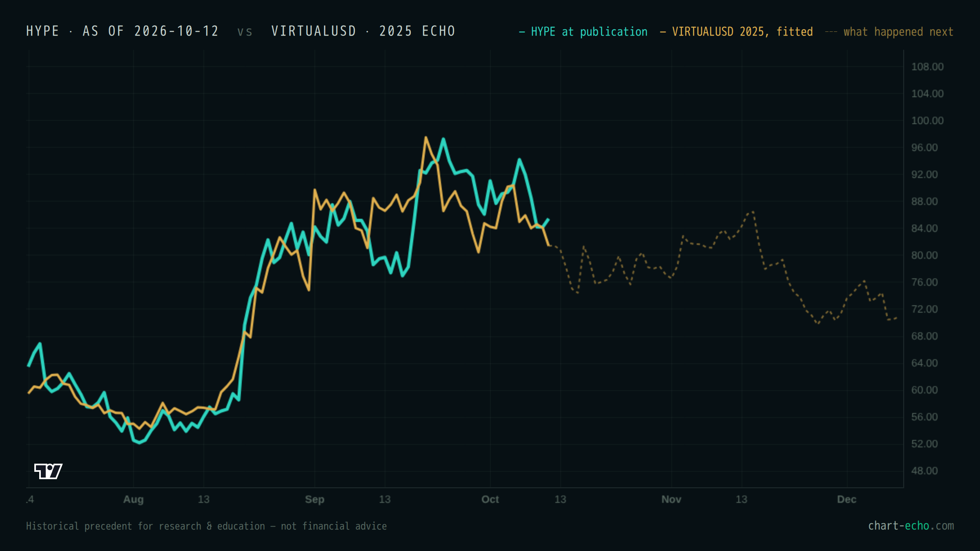Click the 96.00 price axis label
The image size is (980, 551).
pos(924,147)
